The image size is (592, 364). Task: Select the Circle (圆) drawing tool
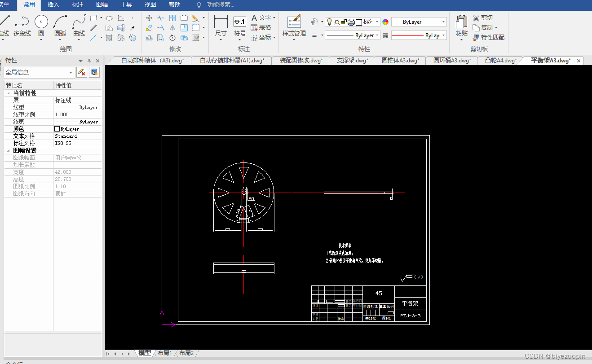[41, 26]
